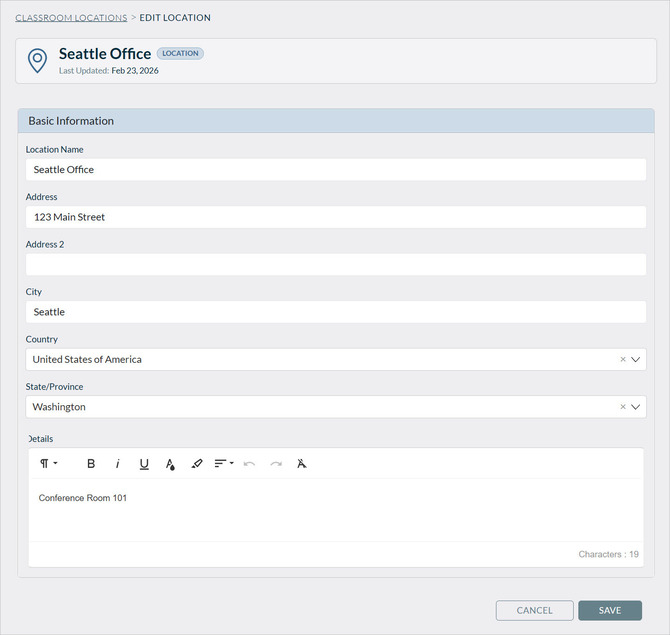Open the Country combo box showing United States
670x635 pixels.
coord(335,359)
